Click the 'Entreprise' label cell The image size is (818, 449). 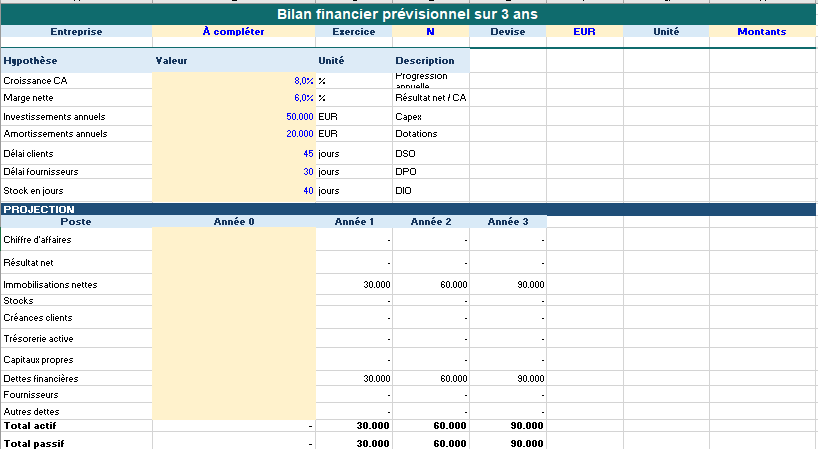point(76,31)
